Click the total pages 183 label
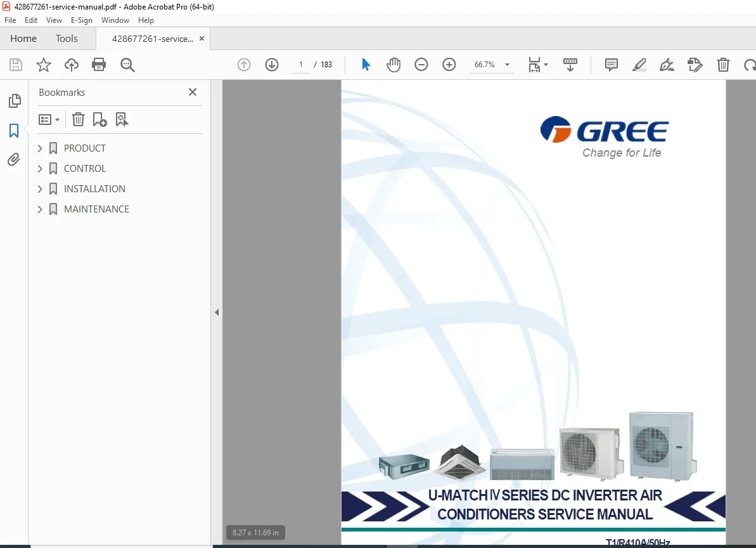Viewport: 756px width, 548px height. 326,65
